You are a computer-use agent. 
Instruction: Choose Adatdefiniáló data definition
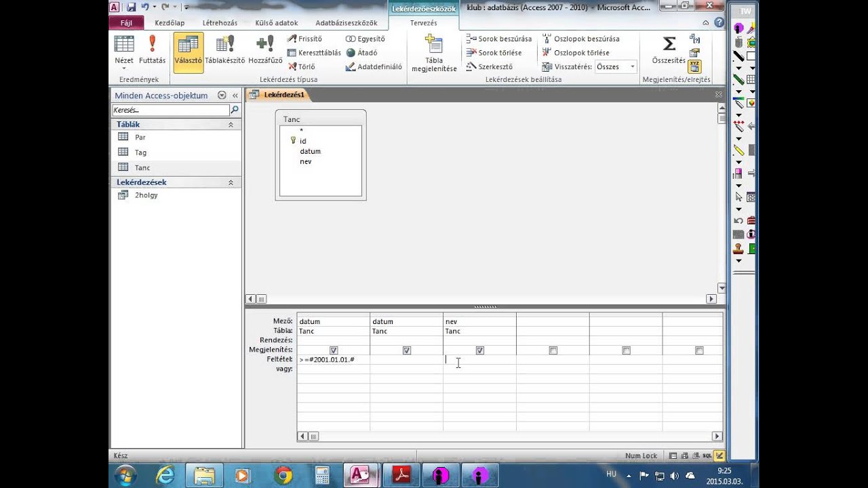374,66
